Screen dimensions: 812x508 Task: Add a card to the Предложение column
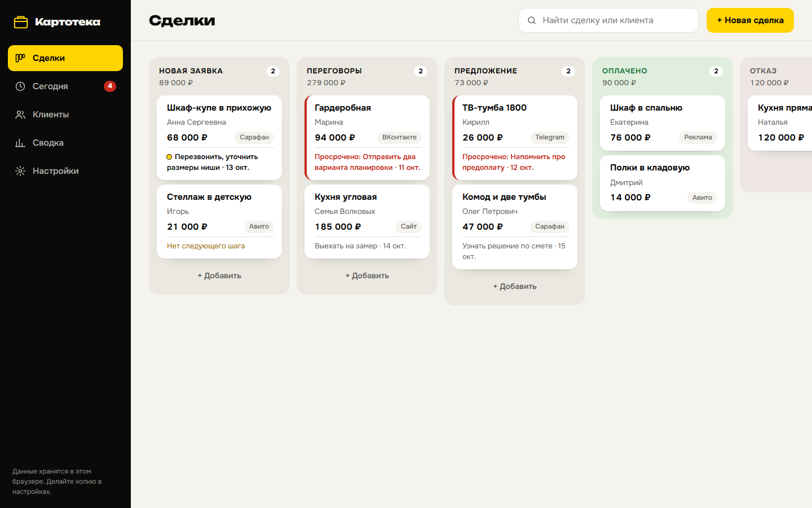click(x=515, y=286)
